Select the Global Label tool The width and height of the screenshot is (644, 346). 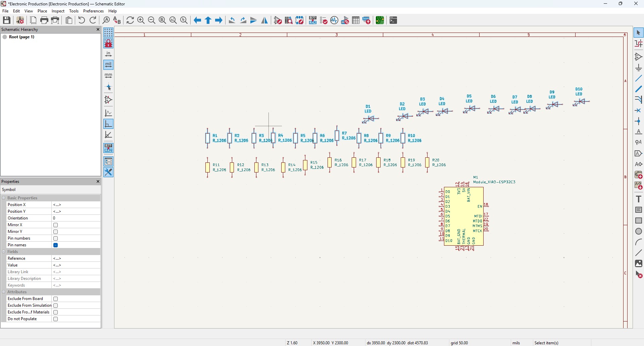click(x=639, y=153)
